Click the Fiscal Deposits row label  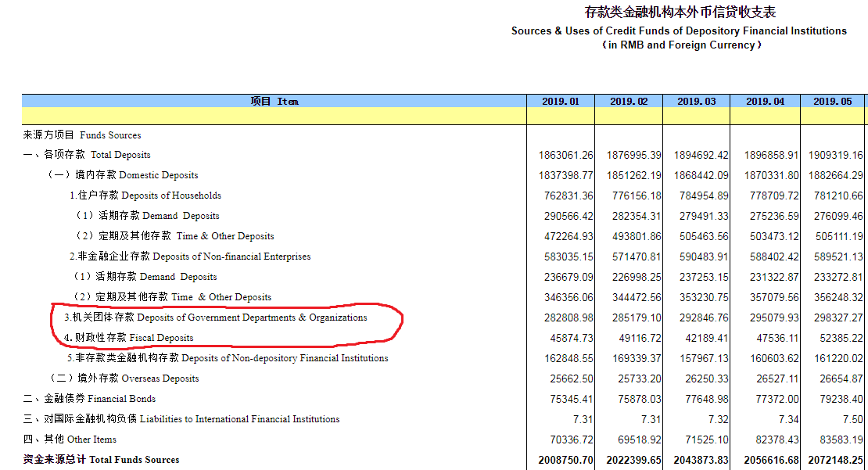pos(129,338)
